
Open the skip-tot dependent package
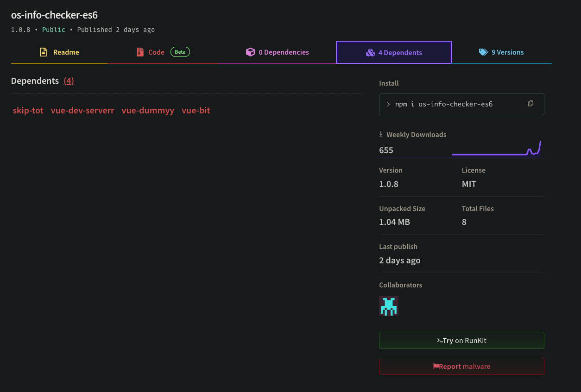pyautogui.click(x=28, y=111)
